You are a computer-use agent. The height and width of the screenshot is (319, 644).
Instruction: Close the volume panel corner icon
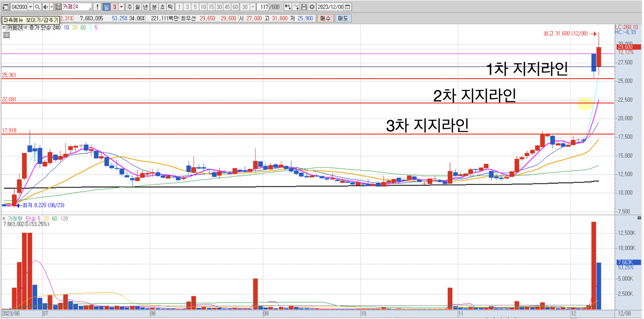tap(639, 218)
